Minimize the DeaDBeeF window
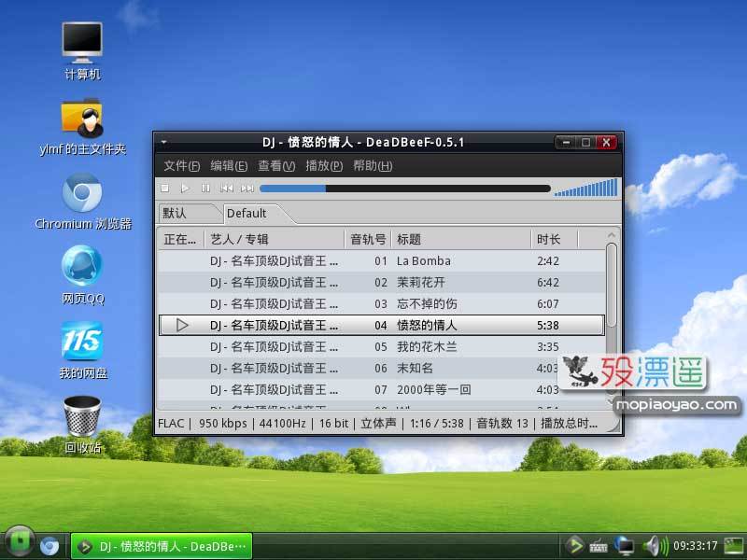The image size is (747, 560). (566, 143)
